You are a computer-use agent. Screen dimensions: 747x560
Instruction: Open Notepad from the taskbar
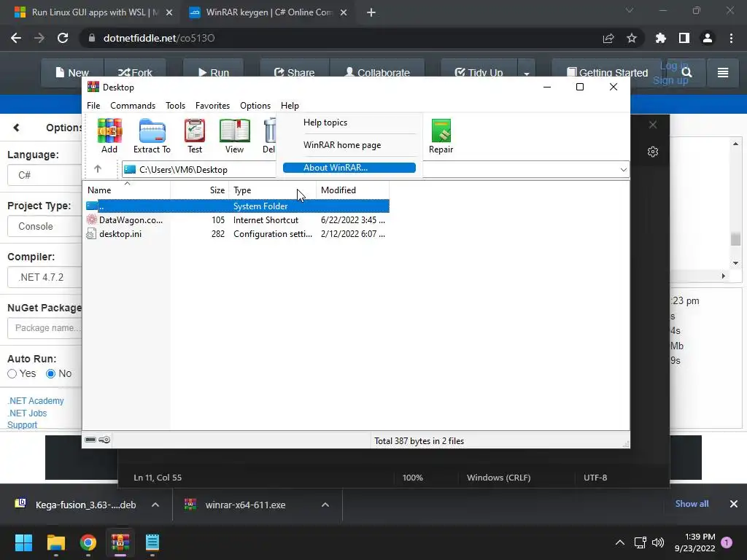tap(152, 542)
